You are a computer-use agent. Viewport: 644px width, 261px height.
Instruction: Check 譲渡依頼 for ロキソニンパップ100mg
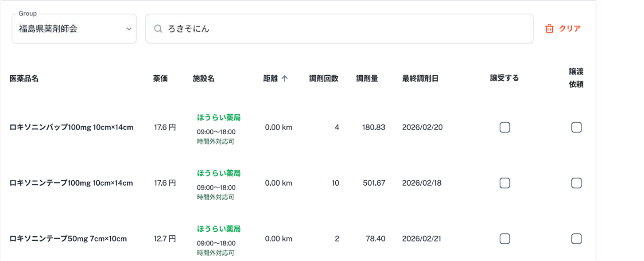[x=576, y=128]
